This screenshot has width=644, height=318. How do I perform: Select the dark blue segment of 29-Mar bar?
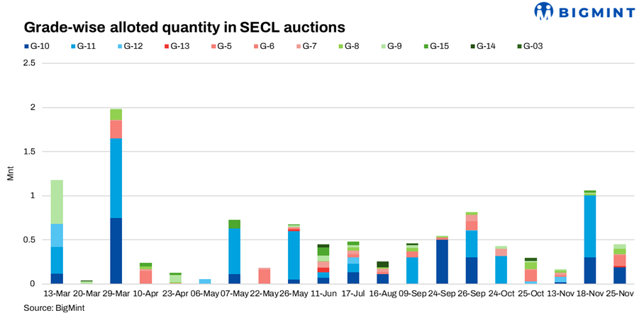pyautogui.click(x=116, y=251)
